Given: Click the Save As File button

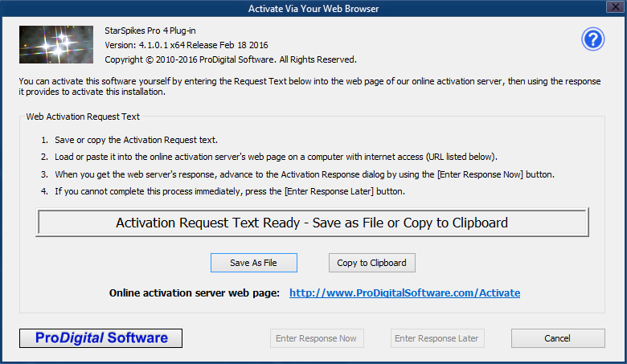Looking at the screenshot, I should 254,263.
